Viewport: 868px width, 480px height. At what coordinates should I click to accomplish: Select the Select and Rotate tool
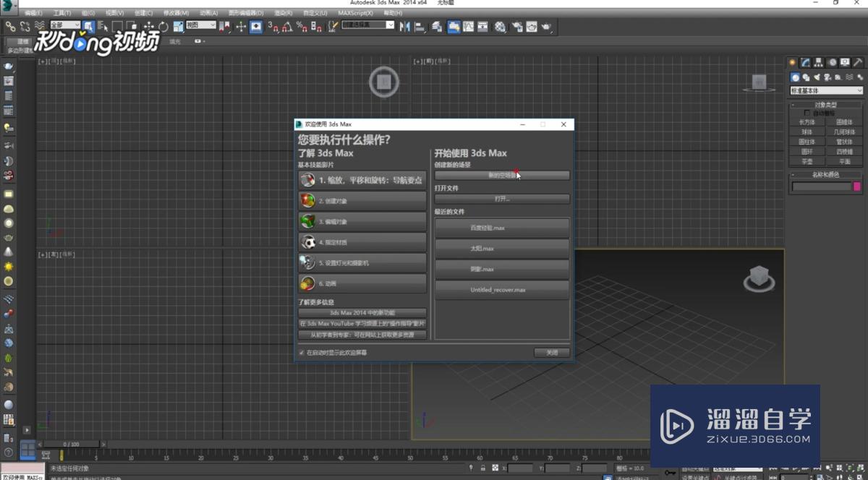[163, 27]
